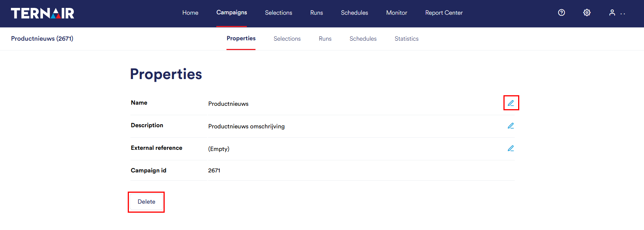Switch to the campaign Selections tab
The height and width of the screenshot is (230, 644).
point(287,39)
